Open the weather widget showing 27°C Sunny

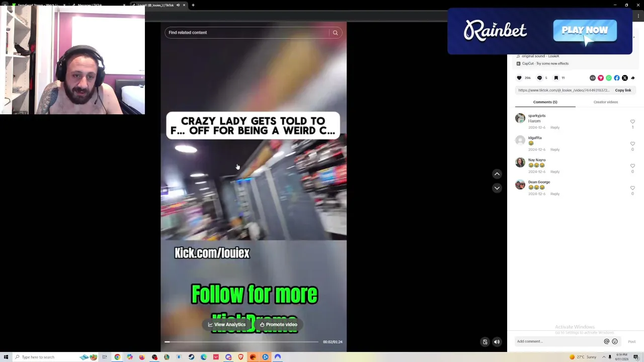[x=583, y=357]
